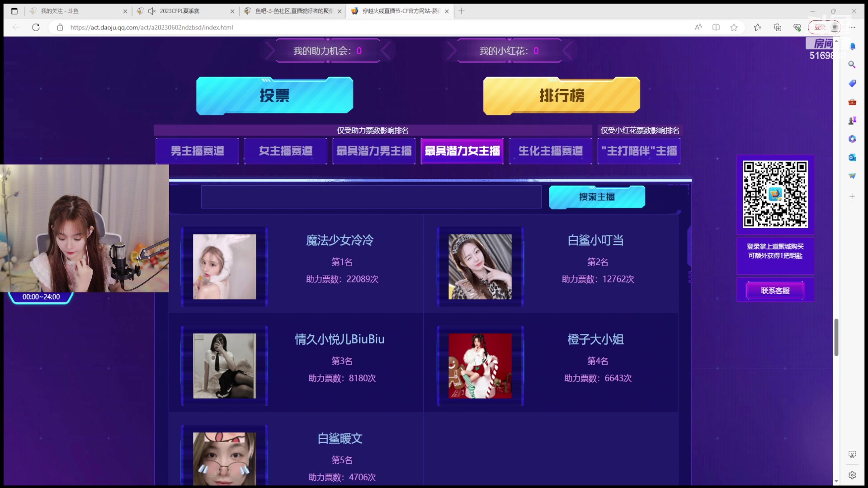The height and width of the screenshot is (488, 868).
Task: Open 情久小悦儿BiuBiu avatar thumbnail
Action: [225, 366]
